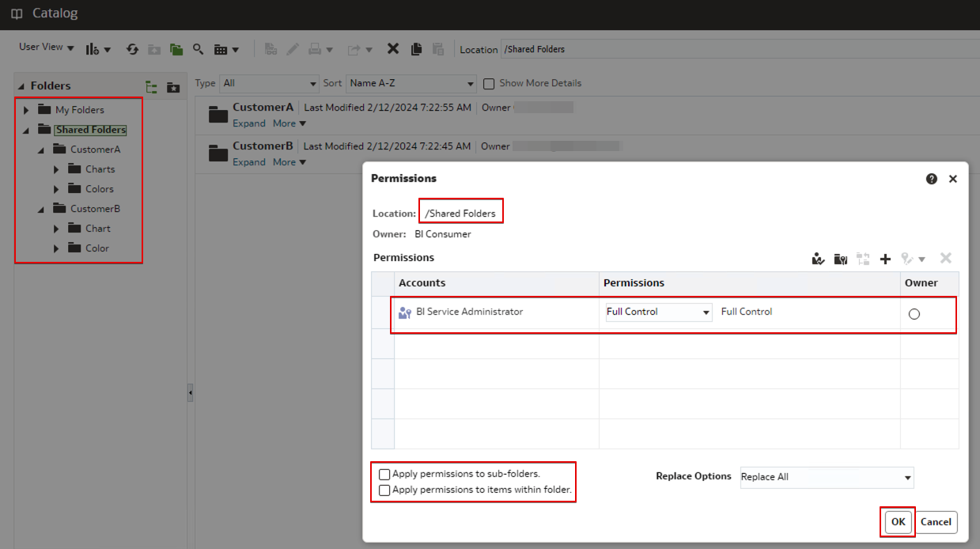
Task: Click the favorites folder star icon in Folders pane
Action: (x=173, y=86)
